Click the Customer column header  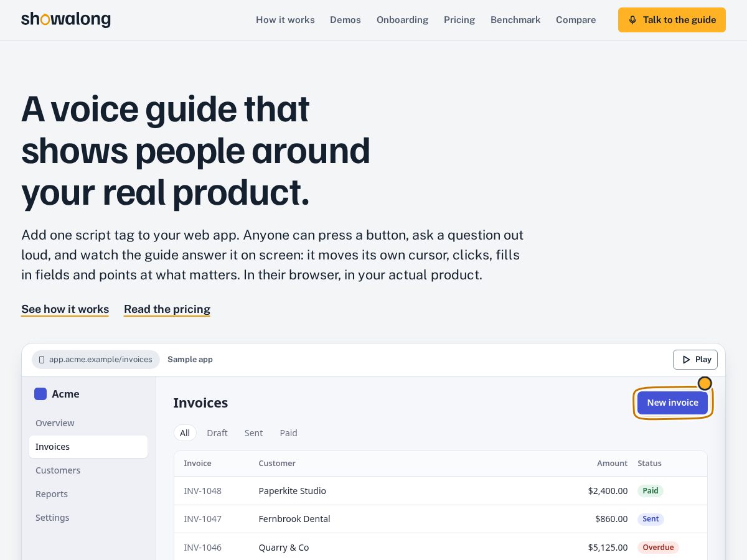coord(277,464)
